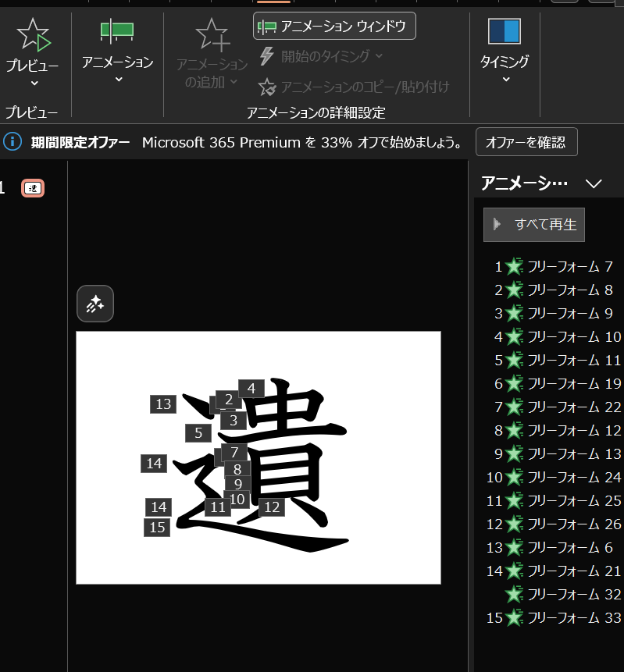Image resolution: width=624 pixels, height=672 pixels.
Task: Click the オファーを確認 button
Action: 526,142
